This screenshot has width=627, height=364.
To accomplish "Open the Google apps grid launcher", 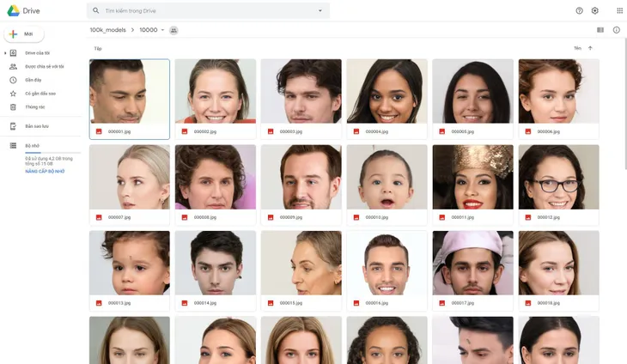I will (619, 11).
